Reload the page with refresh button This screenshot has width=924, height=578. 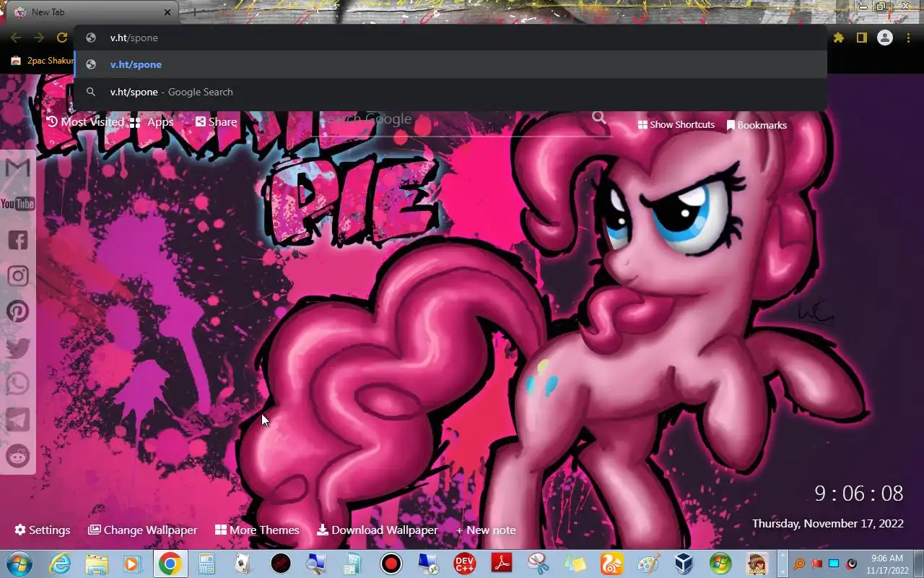62,38
